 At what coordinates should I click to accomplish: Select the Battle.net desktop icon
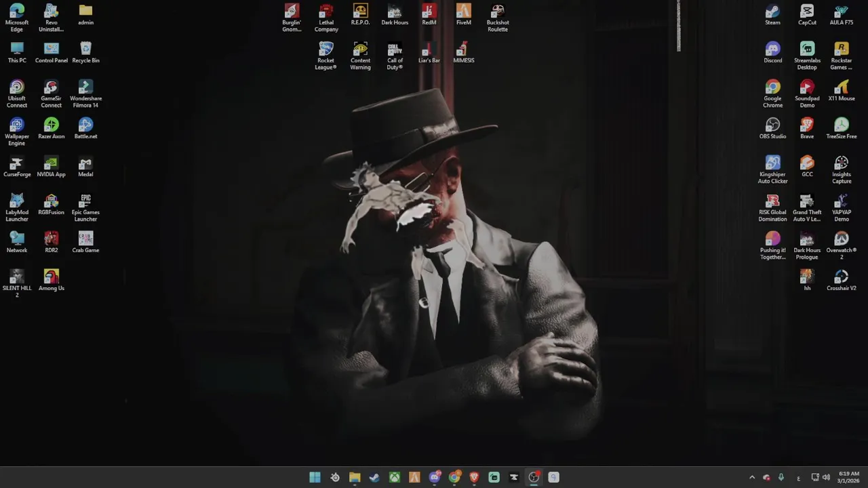[x=85, y=128]
